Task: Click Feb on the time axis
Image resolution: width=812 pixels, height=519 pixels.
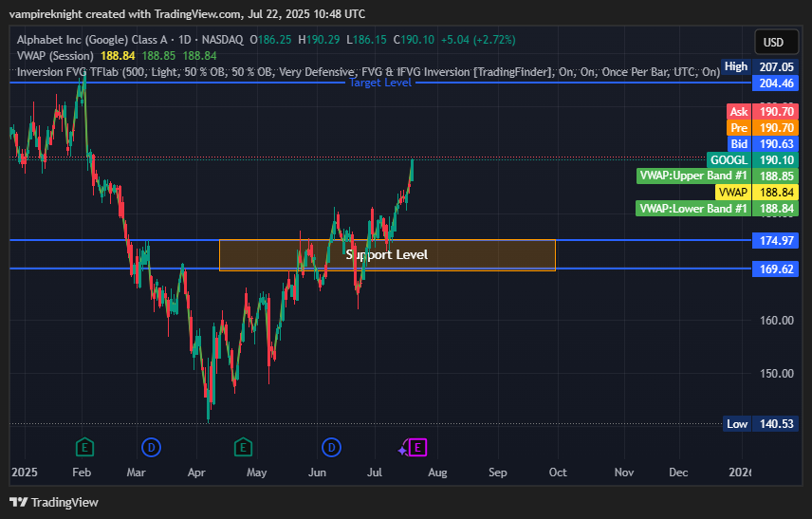Action: pyautogui.click(x=82, y=473)
